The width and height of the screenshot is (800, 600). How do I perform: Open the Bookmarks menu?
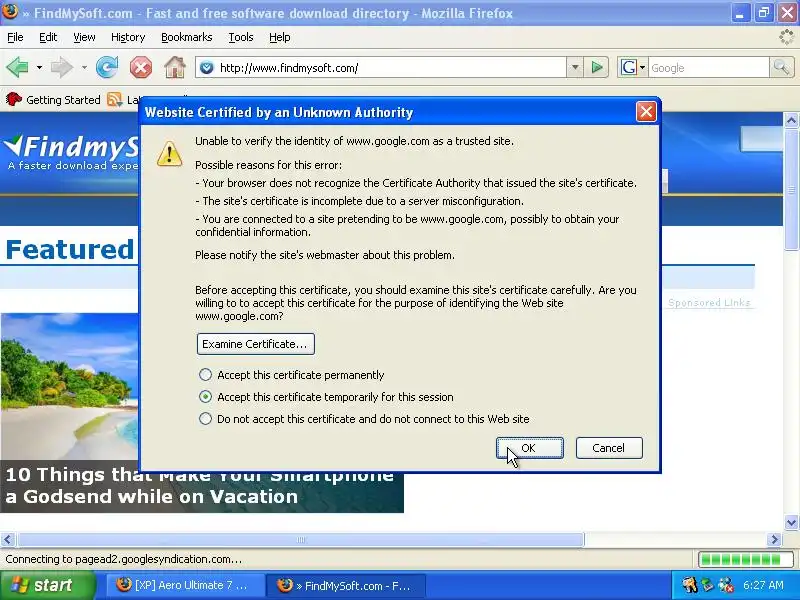pyautogui.click(x=186, y=37)
